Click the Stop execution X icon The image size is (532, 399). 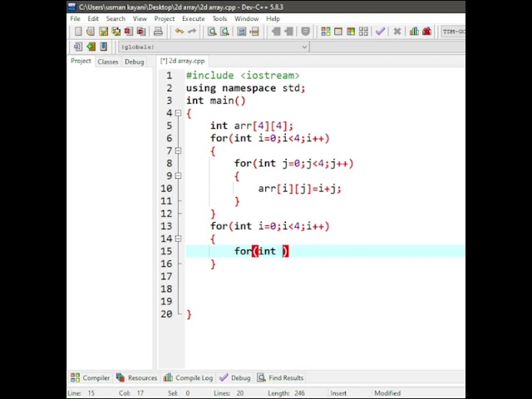(x=397, y=32)
